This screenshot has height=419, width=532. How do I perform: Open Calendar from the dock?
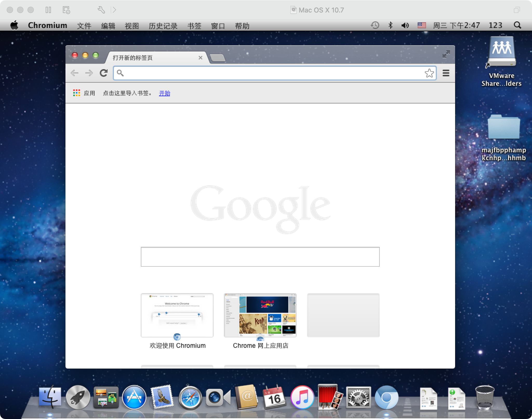click(x=274, y=397)
